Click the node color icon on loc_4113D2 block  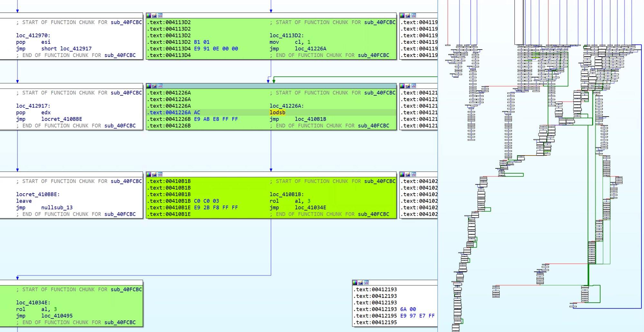coord(149,15)
